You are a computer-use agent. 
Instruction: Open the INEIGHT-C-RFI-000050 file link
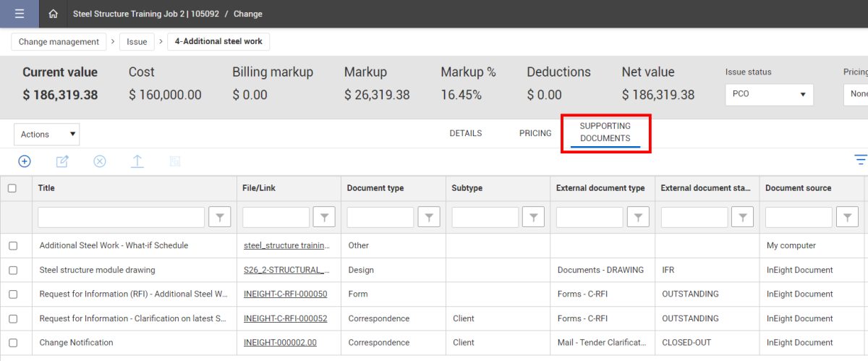tap(285, 294)
